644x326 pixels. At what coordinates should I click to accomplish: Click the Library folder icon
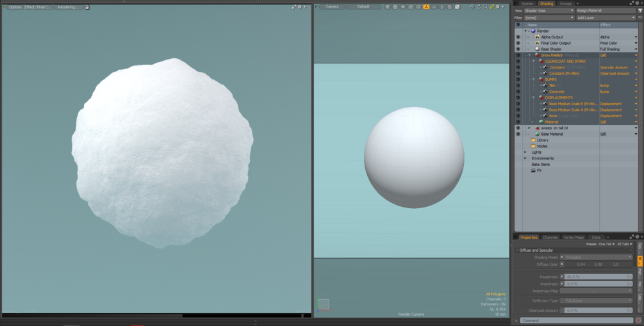point(533,140)
